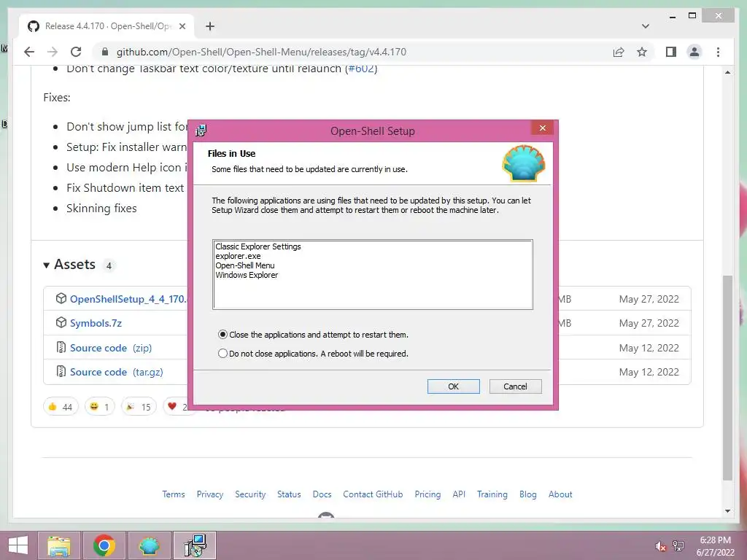747x560 pixels.
Task: Open Chrome tab search dropdown
Action: coord(646,26)
